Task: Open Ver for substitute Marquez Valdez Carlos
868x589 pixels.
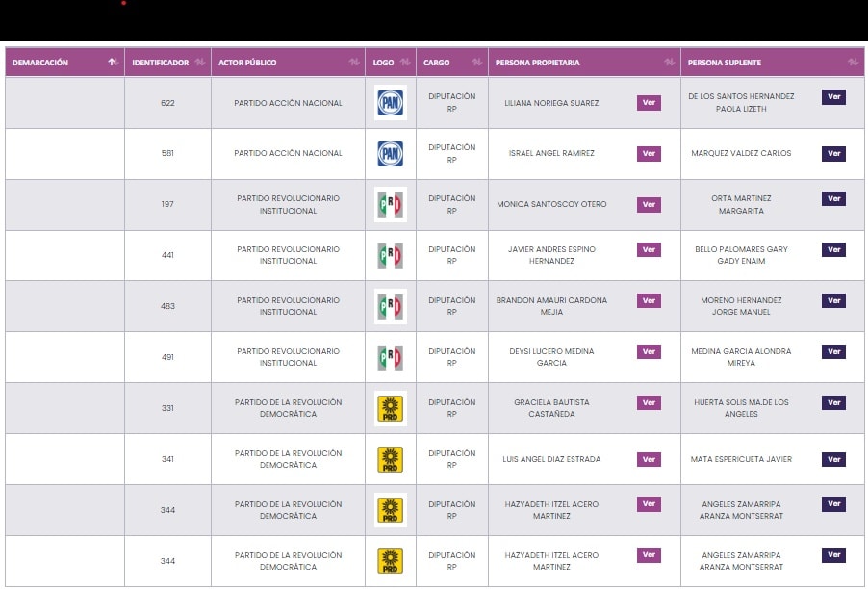Action: point(833,154)
